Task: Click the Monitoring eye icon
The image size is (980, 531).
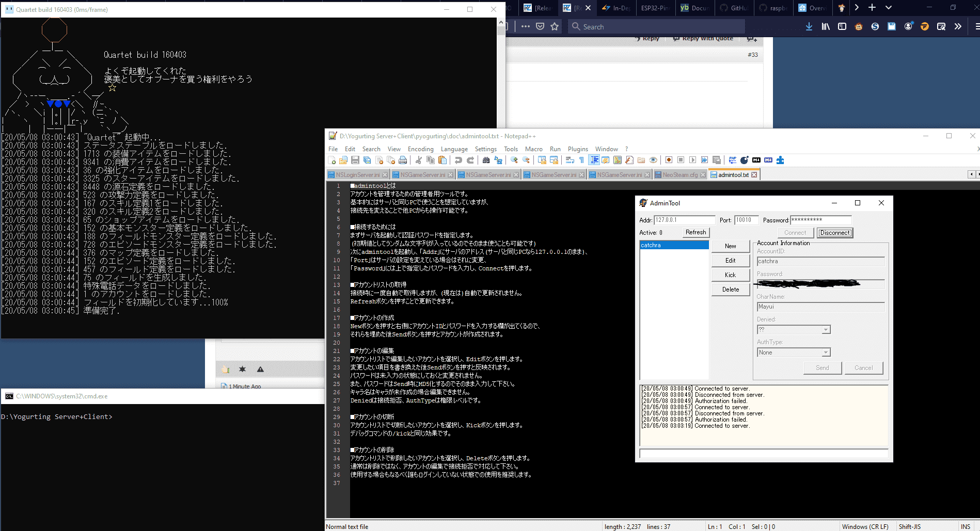Action: (653, 160)
